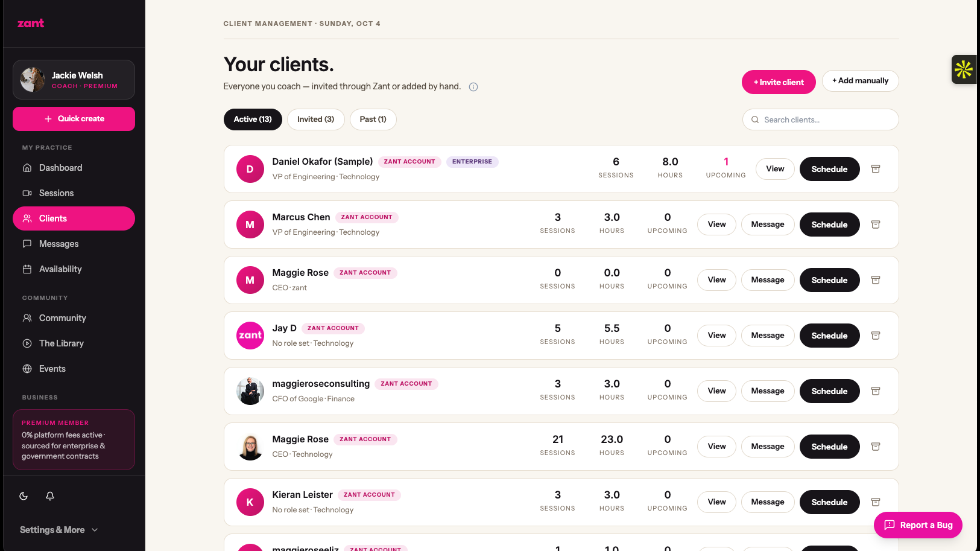The width and height of the screenshot is (980, 551).
Task: Expand Settings & More menu
Action: tap(59, 530)
